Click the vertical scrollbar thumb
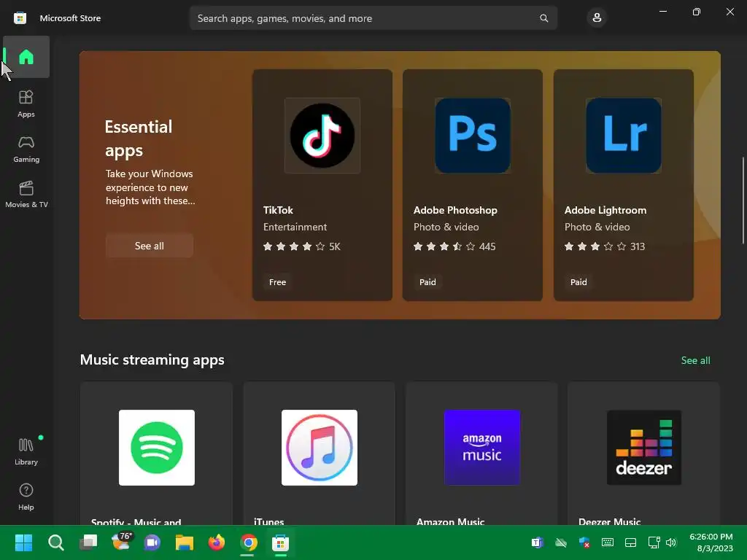The width and height of the screenshot is (747, 560). 743,200
